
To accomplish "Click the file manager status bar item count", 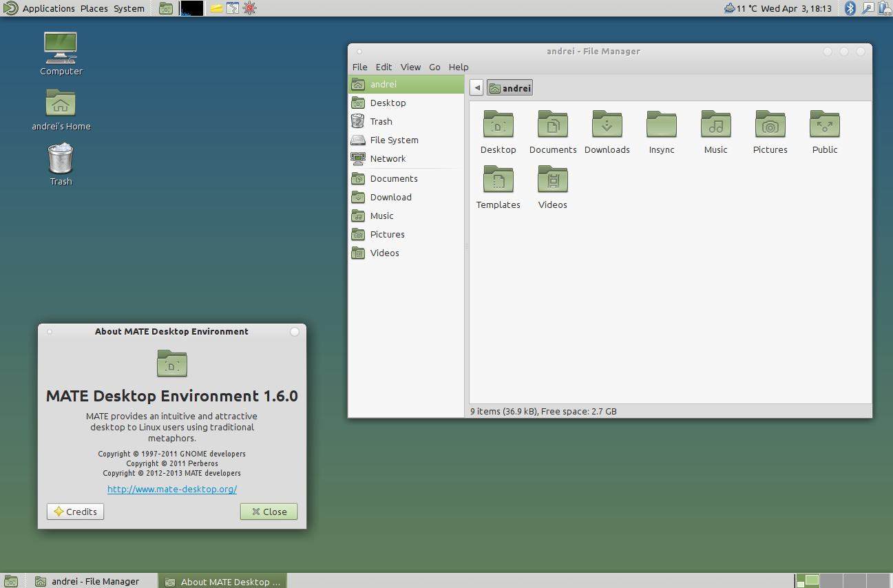I will coord(543,411).
